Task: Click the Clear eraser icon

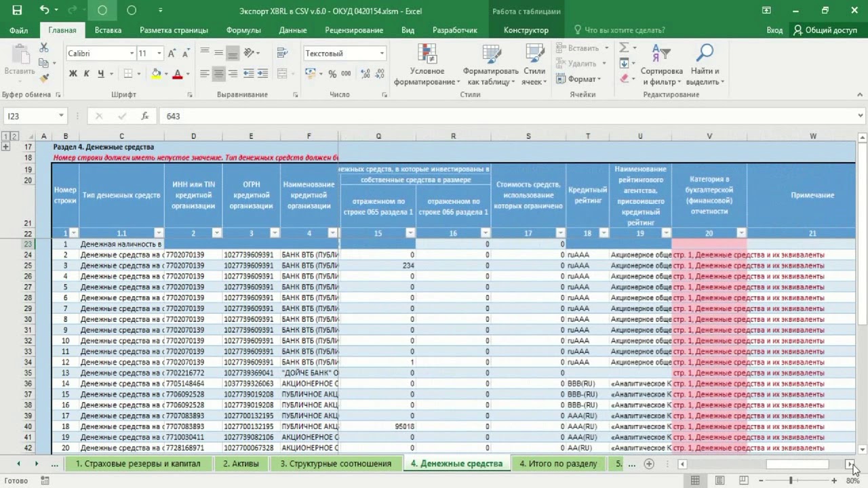Action: coord(625,79)
